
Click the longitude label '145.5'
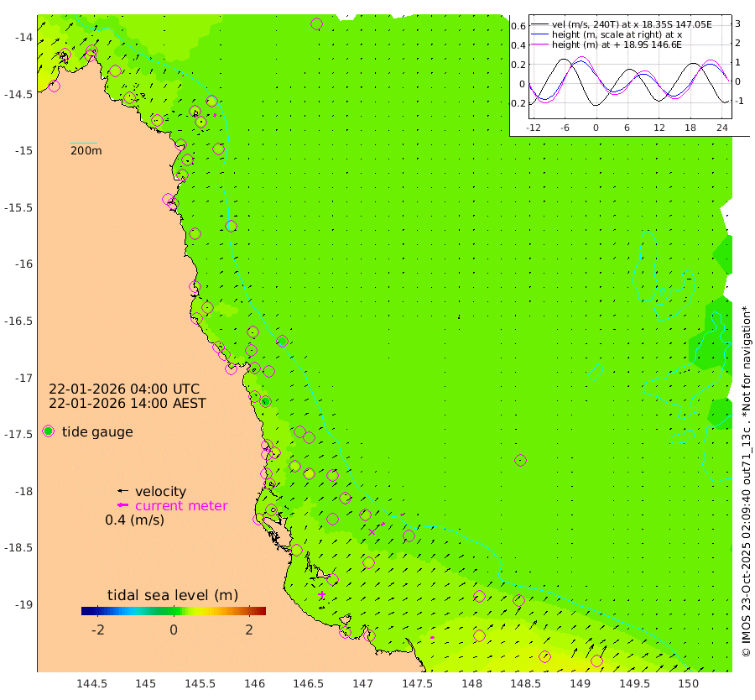(x=200, y=683)
